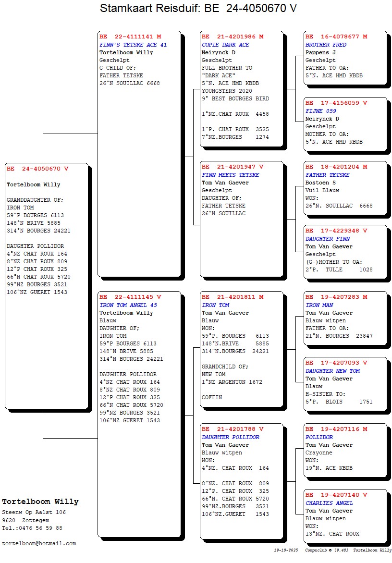
Task: Click ring number BE 21-4201788 V
Action: click(233, 429)
